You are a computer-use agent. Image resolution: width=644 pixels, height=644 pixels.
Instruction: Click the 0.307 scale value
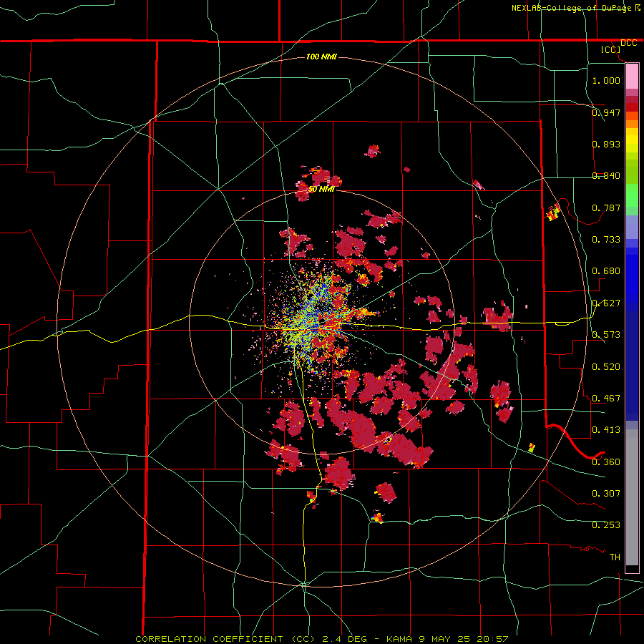pyautogui.click(x=606, y=494)
